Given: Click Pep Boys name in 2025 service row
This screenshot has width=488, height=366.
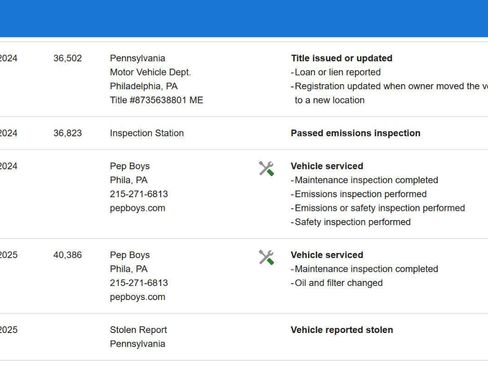Looking at the screenshot, I should point(130,255).
